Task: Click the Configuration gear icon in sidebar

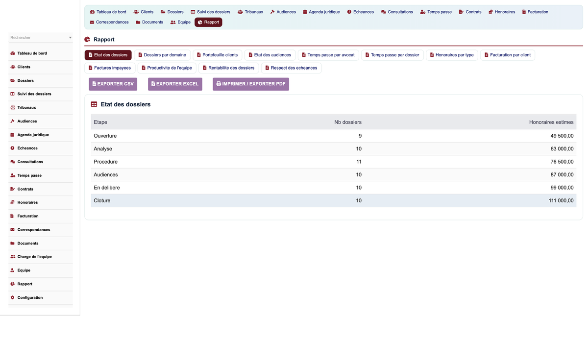Action: tap(12, 298)
